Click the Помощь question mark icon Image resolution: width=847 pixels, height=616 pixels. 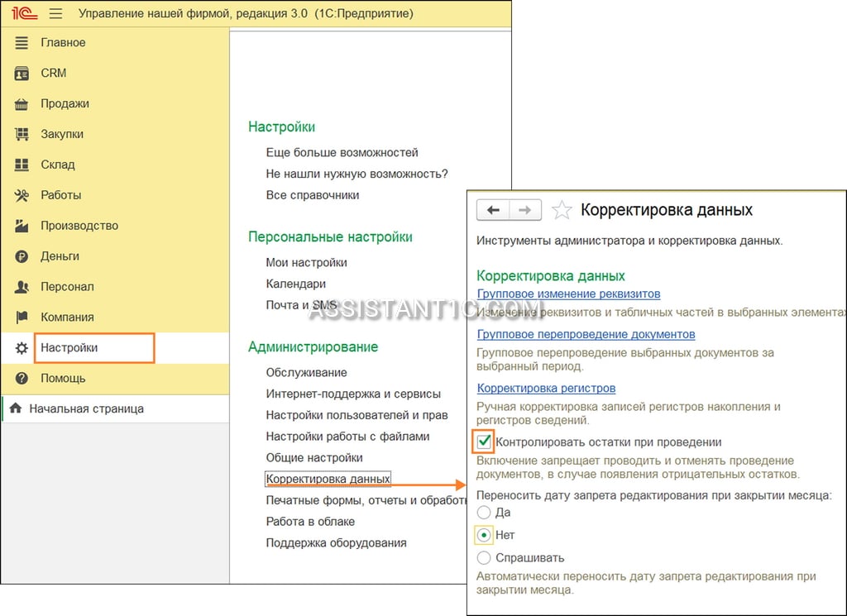[x=22, y=379]
